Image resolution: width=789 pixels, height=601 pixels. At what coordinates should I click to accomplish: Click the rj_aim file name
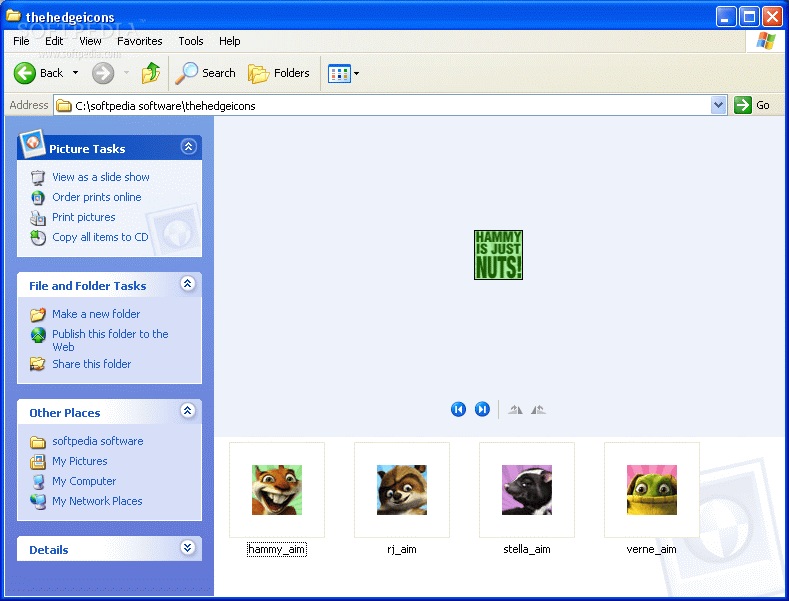tap(402, 549)
